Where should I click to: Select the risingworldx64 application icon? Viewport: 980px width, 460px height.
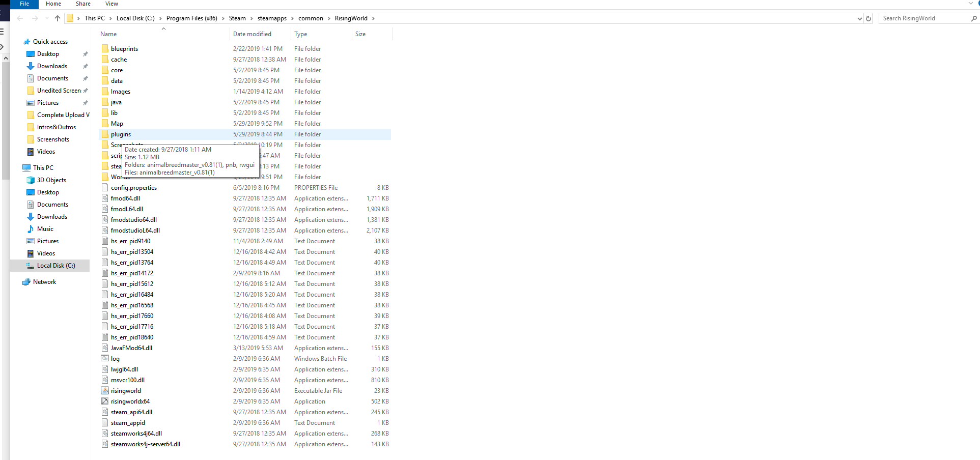click(x=105, y=401)
